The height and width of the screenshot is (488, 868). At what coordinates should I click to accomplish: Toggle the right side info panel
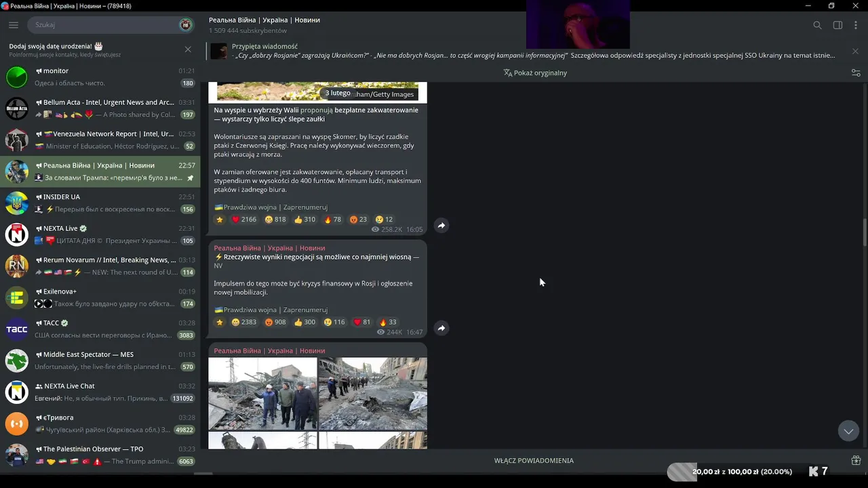coord(837,25)
